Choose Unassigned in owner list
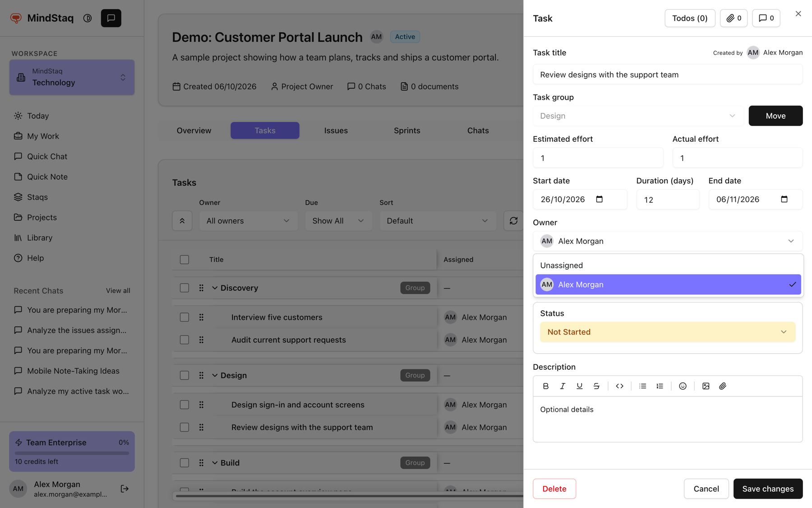812x508 pixels. click(x=668, y=266)
